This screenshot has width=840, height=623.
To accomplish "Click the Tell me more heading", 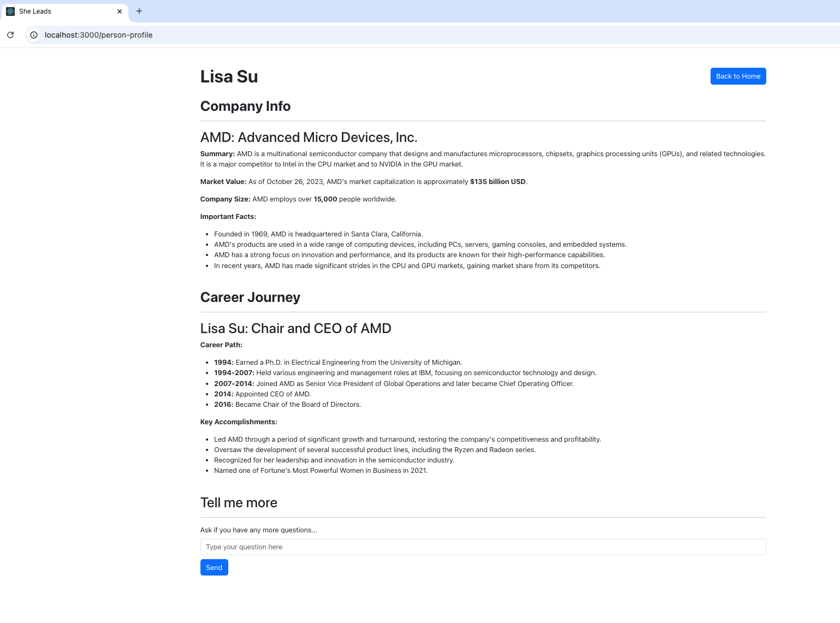I will 239,502.
